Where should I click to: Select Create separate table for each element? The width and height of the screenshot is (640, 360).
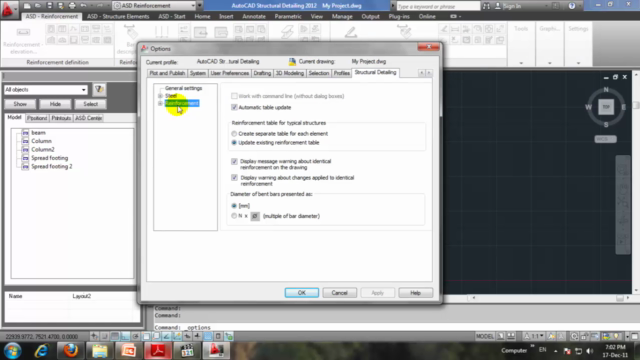tap(234, 133)
